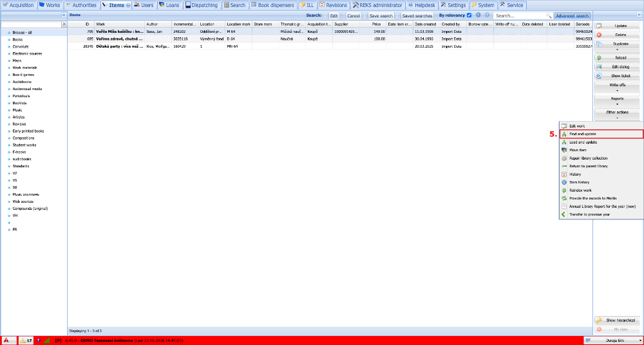
Task: Select the Browse - all category
Action: 33,32
